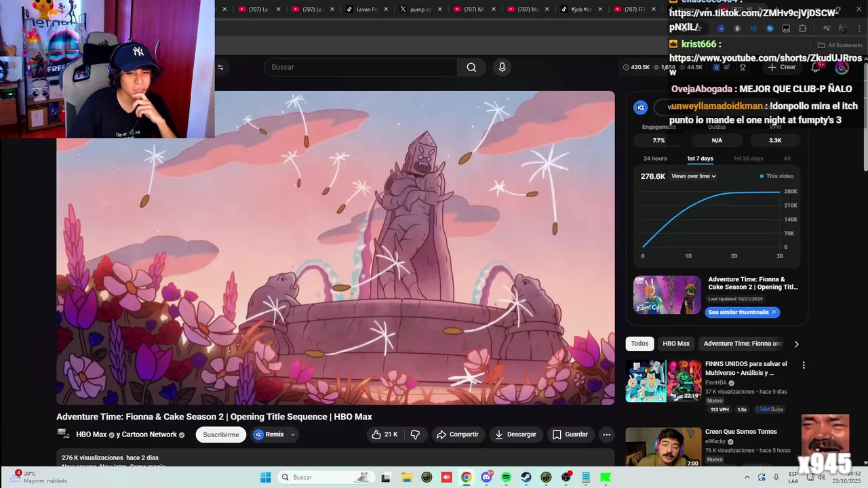868x488 pixels.
Task: Click the 420.5K stat in the header
Action: pyautogui.click(x=636, y=67)
